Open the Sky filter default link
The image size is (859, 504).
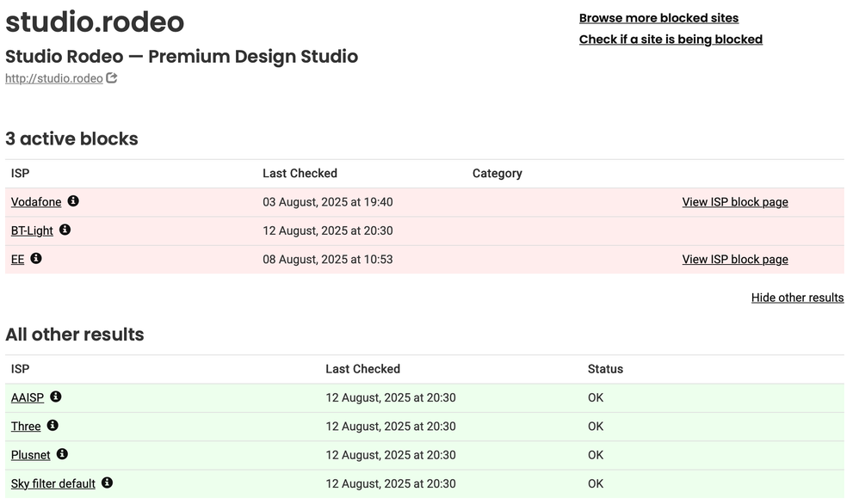coord(53,483)
